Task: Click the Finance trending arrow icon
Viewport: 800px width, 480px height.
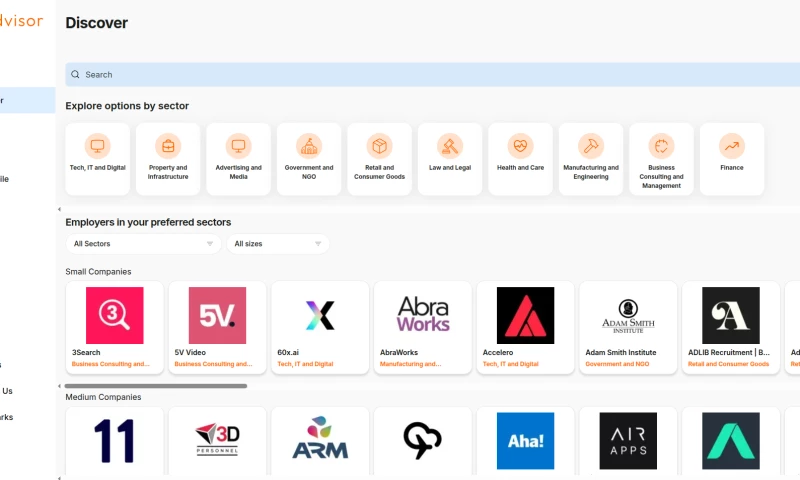Action: (732, 146)
